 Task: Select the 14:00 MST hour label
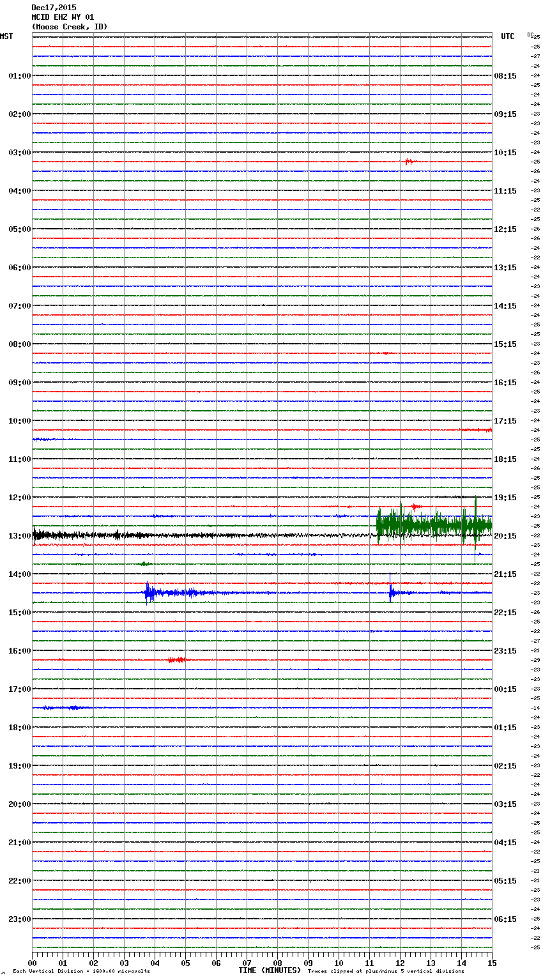click(20, 574)
